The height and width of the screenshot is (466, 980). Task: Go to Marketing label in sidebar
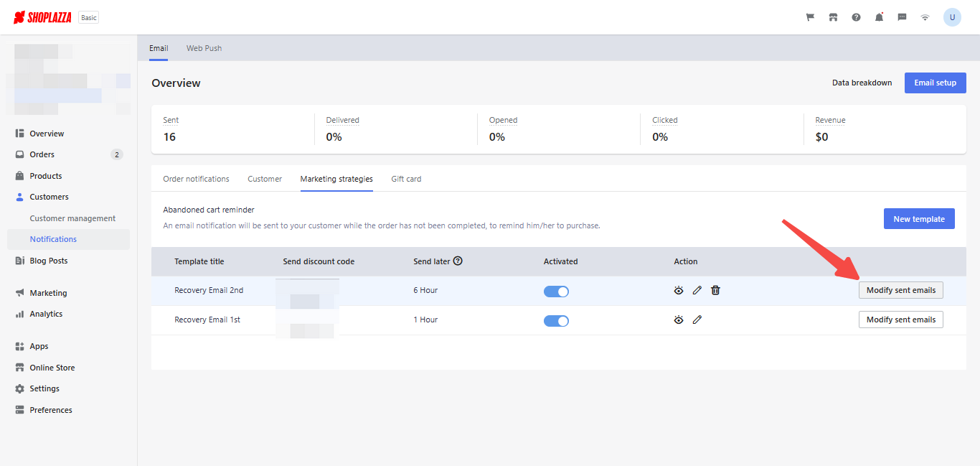point(48,293)
